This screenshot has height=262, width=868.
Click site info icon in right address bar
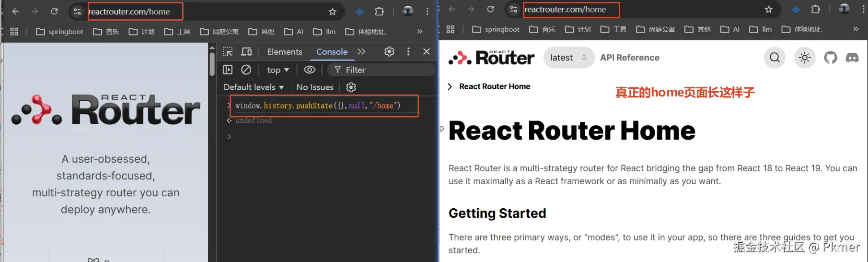tap(513, 9)
